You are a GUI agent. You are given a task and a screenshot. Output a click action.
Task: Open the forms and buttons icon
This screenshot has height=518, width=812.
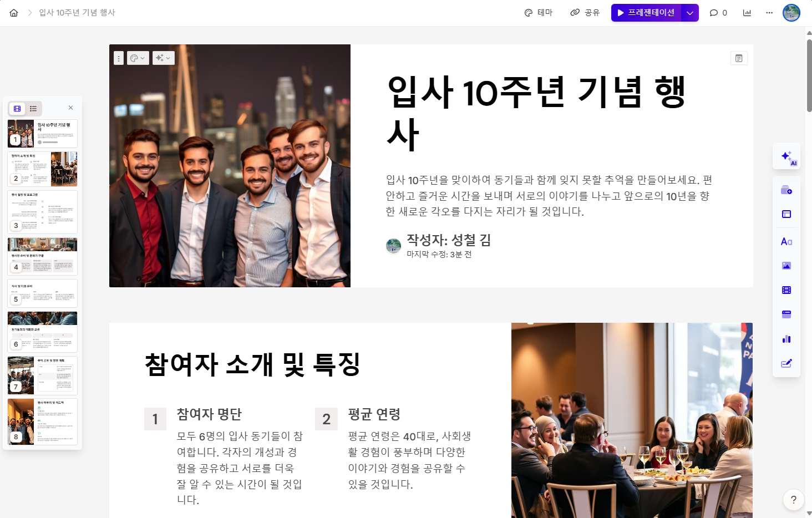(x=786, y=363)
